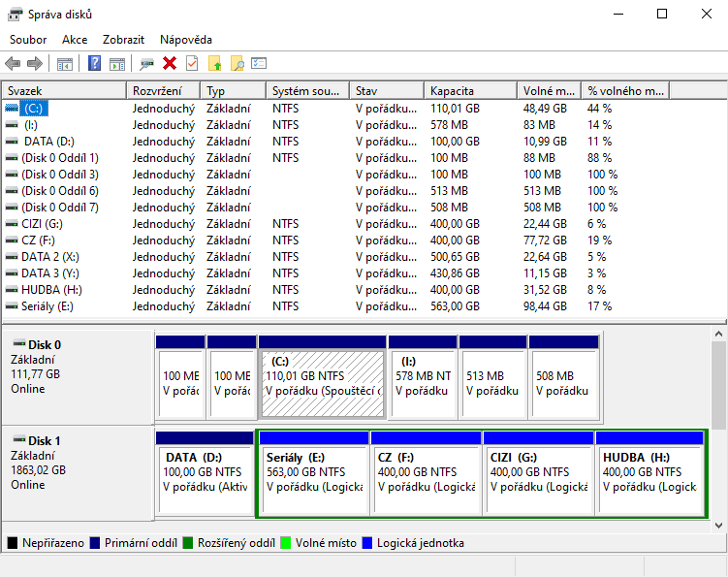Click the magnifier folder icon in the toolbar
Viewport: 728px width, 577px height.
coord(237,64)
